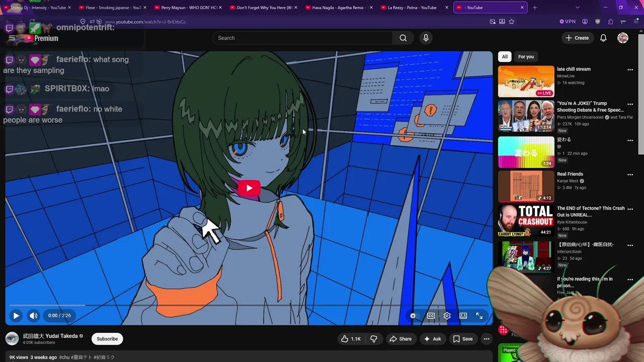Like the video thumbs-up 1.1K
644x362 pixels.
(x=351, y=339)
